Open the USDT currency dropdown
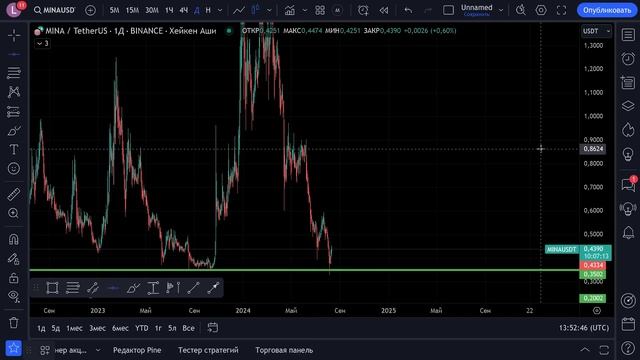 tap(596, 31)
